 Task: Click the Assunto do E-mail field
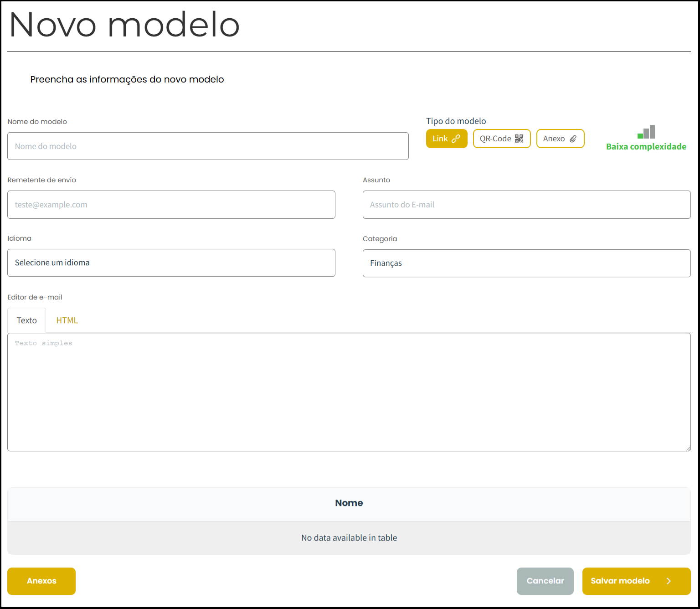[526, 204]
